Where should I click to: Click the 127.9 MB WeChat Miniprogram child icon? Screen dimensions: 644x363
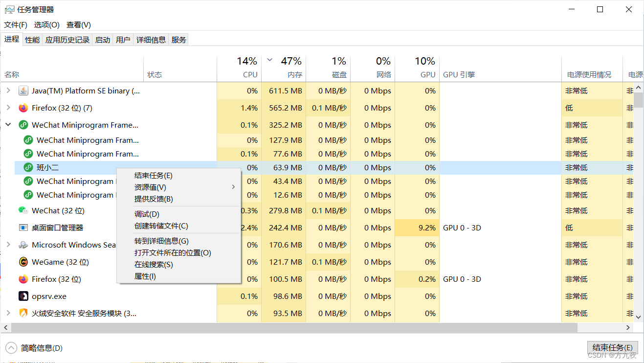[x=28, y=140]
